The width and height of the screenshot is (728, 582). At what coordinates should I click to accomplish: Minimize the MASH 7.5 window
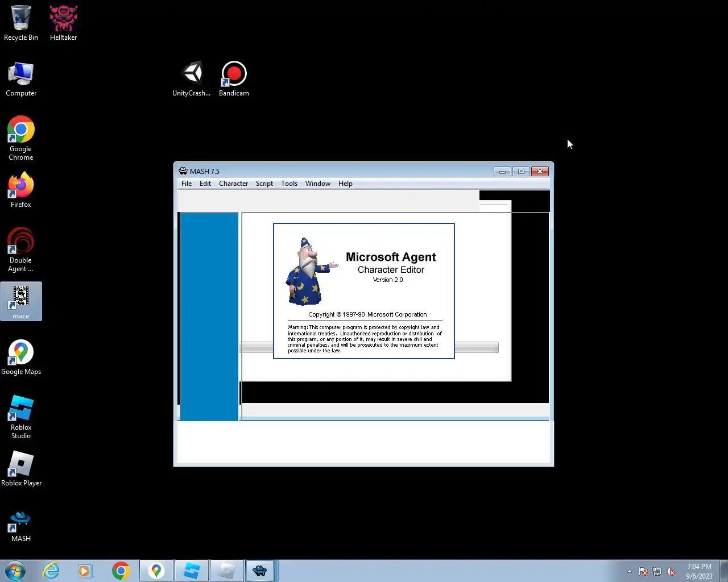(x=502, y=171)
